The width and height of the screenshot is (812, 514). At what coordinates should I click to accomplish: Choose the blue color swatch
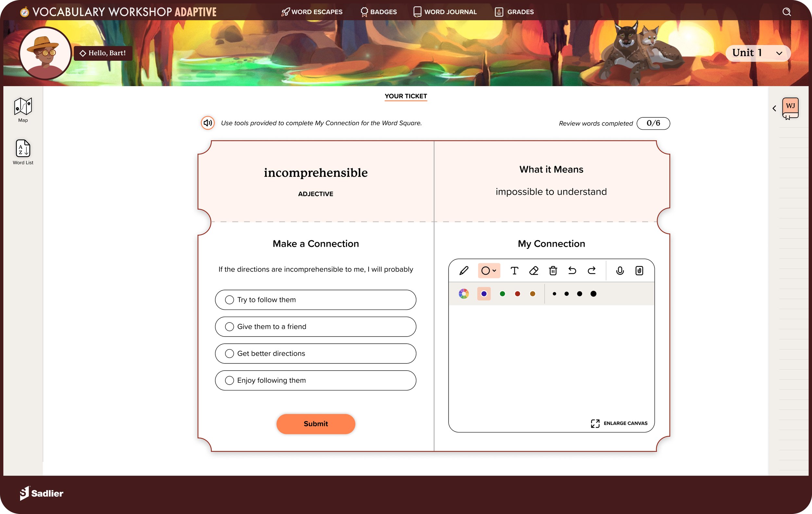click(x=484, y=294)
